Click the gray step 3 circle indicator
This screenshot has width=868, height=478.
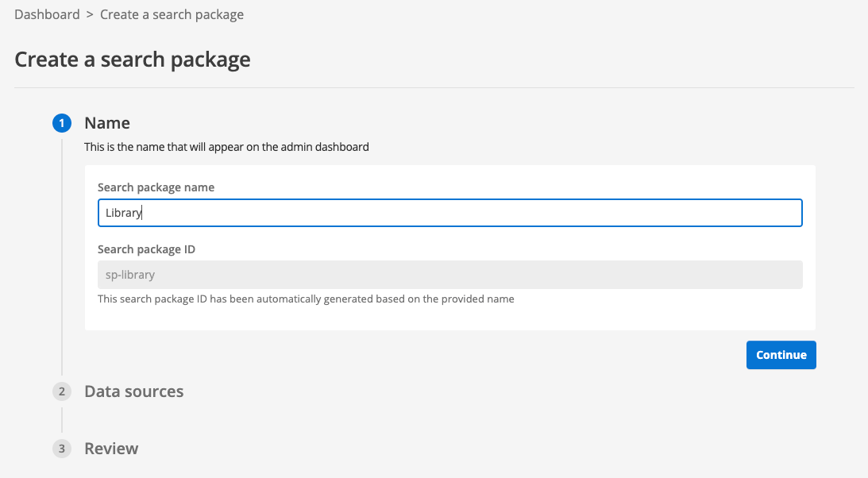click(62, 449)
